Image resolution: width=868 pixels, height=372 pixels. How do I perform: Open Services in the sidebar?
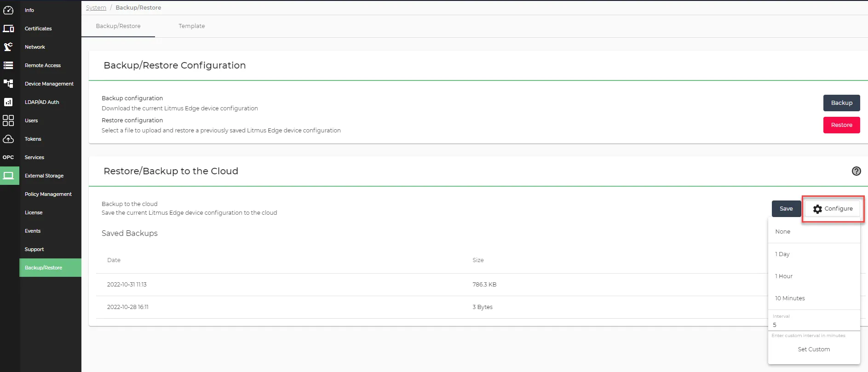point(34,157)
